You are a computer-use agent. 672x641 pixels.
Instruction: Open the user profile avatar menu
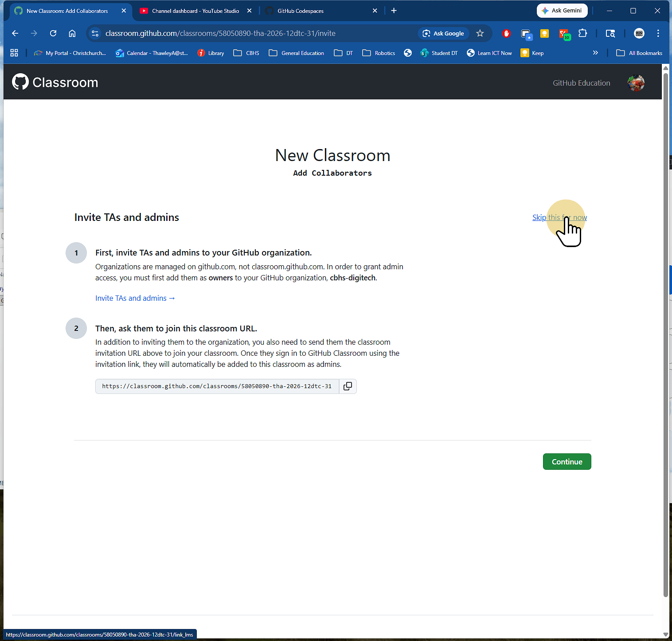[x=636, y=83]
